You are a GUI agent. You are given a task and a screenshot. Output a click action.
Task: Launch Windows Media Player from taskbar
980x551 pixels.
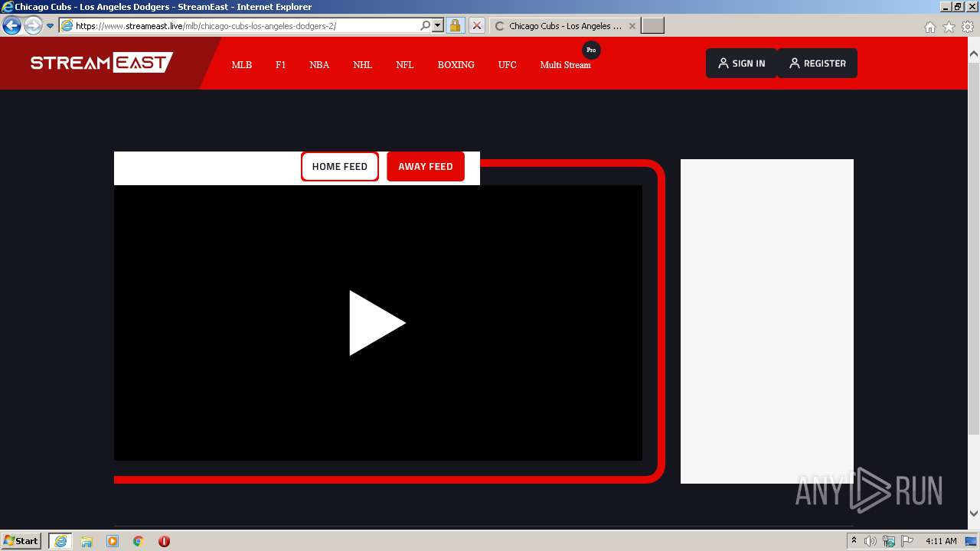click(113, 541)
